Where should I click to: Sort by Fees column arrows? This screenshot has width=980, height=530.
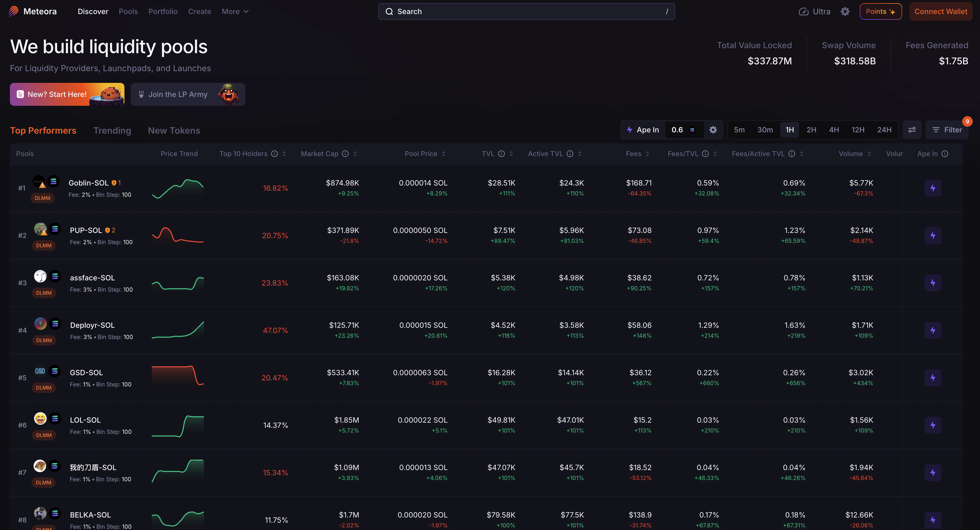pyautogui.click(x=648, y=154)
